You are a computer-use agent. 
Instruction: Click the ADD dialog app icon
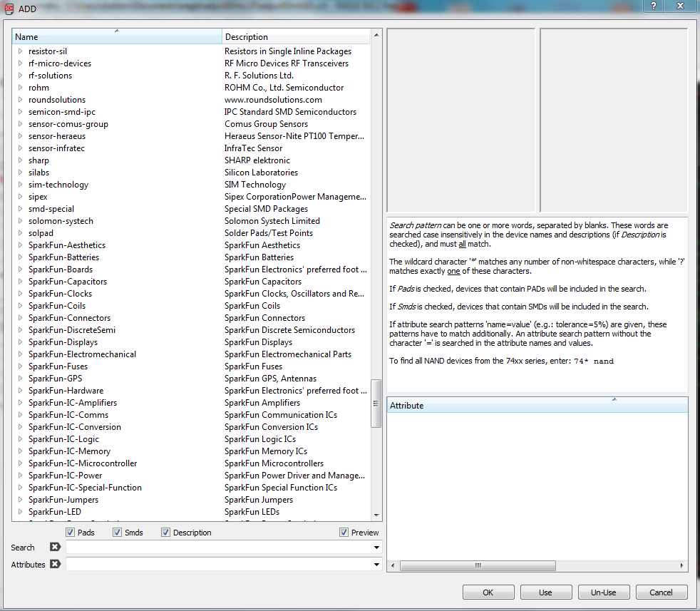pos(9,9)
